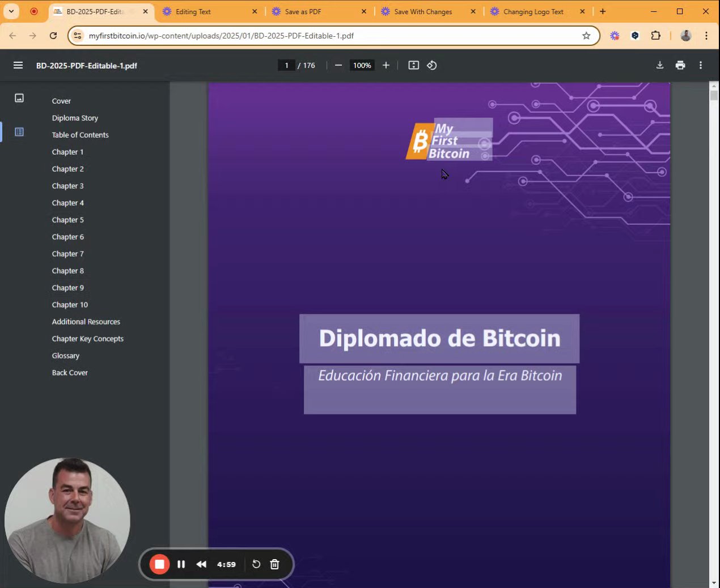The image size is (720, 588).
Task: Zoom in the PDF with plus icon
Action: (386, 65)
